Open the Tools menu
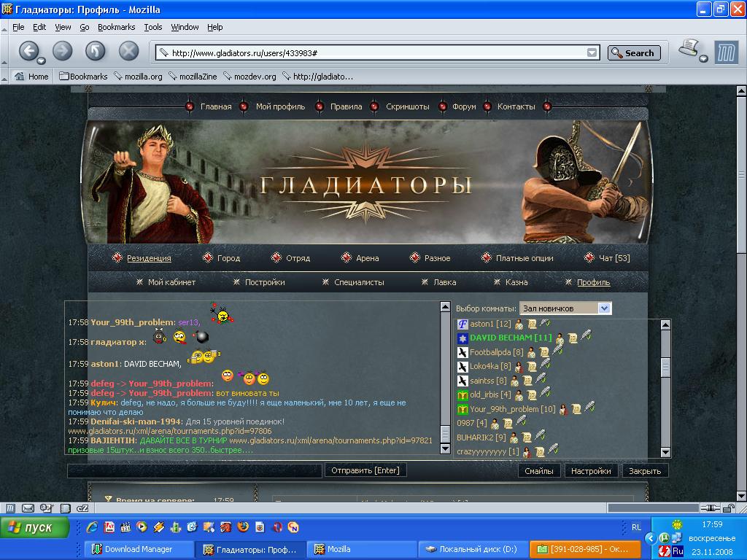Screen dimensions: 747x560 click(153, 27)
